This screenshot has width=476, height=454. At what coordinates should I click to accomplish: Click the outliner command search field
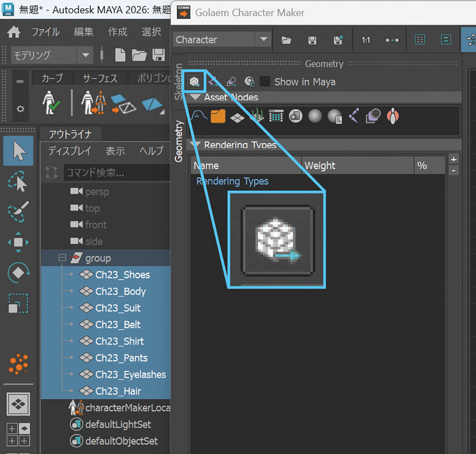[x=117, y=173]
